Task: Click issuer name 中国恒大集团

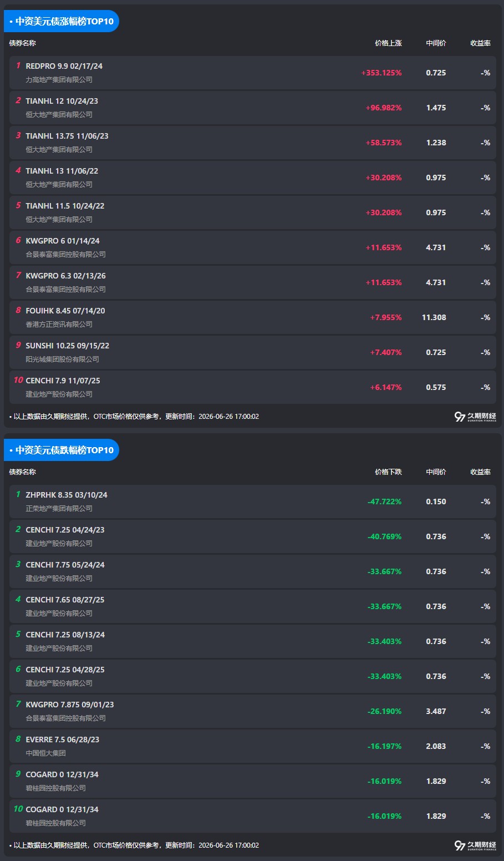Action: [x=45, y=753]
